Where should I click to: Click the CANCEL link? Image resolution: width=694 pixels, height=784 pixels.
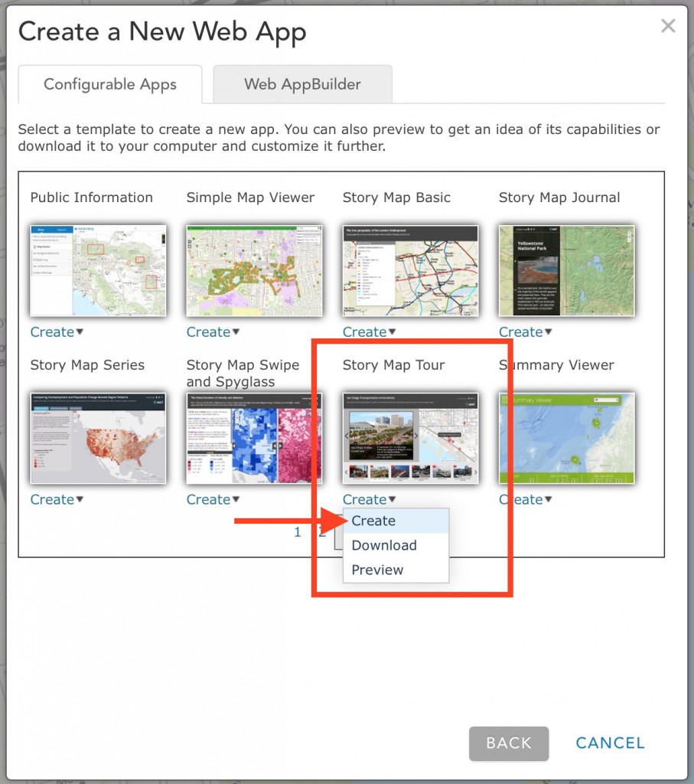(610, 743)
